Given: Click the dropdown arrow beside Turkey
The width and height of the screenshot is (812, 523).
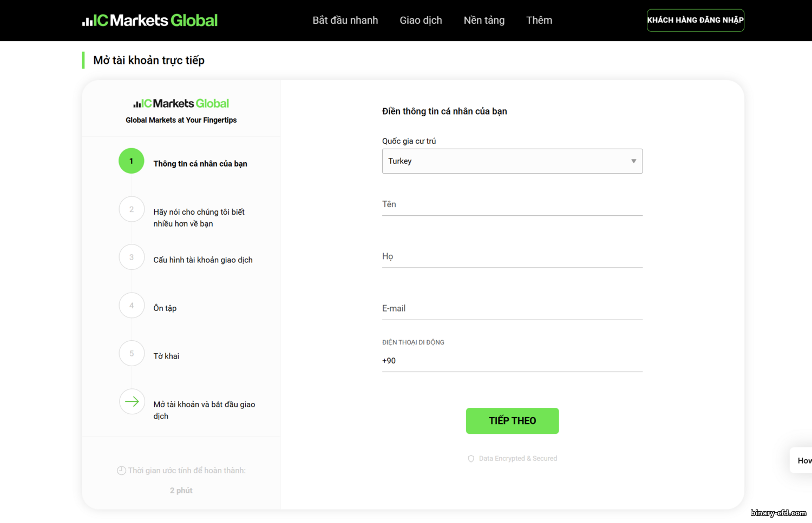Looking at the screenshot, I should tap(633, 161).
